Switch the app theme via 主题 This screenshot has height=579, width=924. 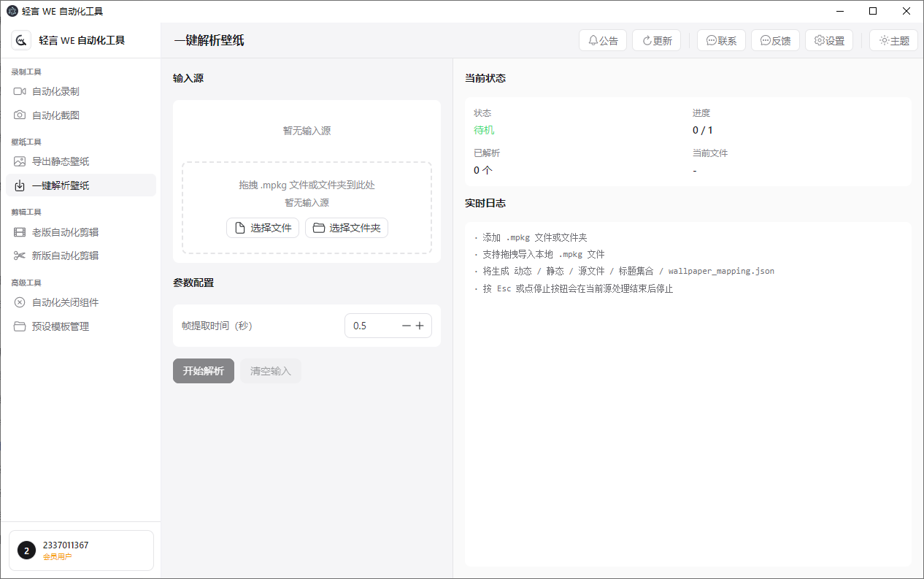tap(893, 40)
